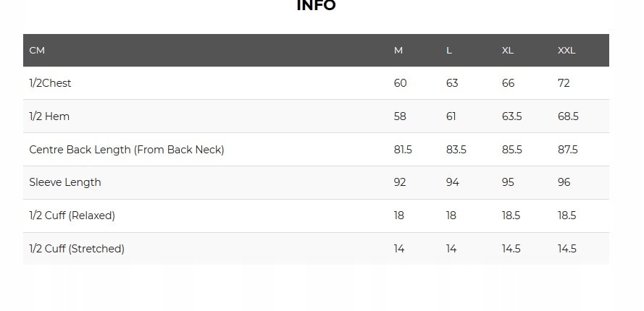Screen dimensions: 644x311
Task: Click the Sleeve Length value 94
Action: click(453, 182)
